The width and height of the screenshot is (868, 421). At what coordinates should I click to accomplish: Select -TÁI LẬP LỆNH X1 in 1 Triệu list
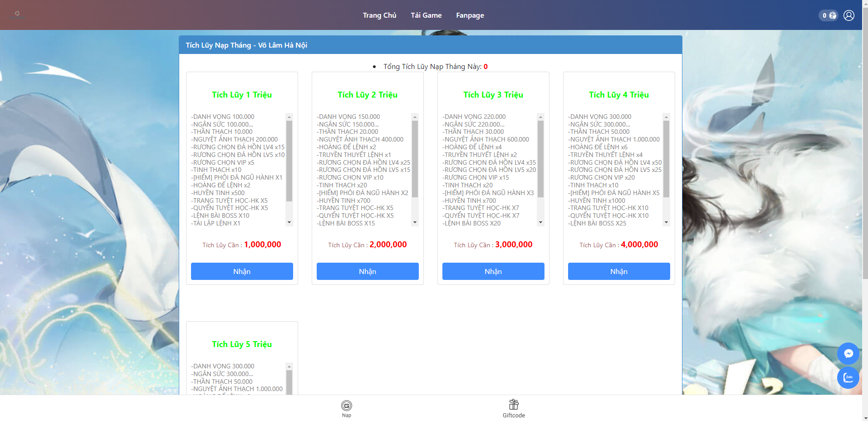click(x=216, y=223)
